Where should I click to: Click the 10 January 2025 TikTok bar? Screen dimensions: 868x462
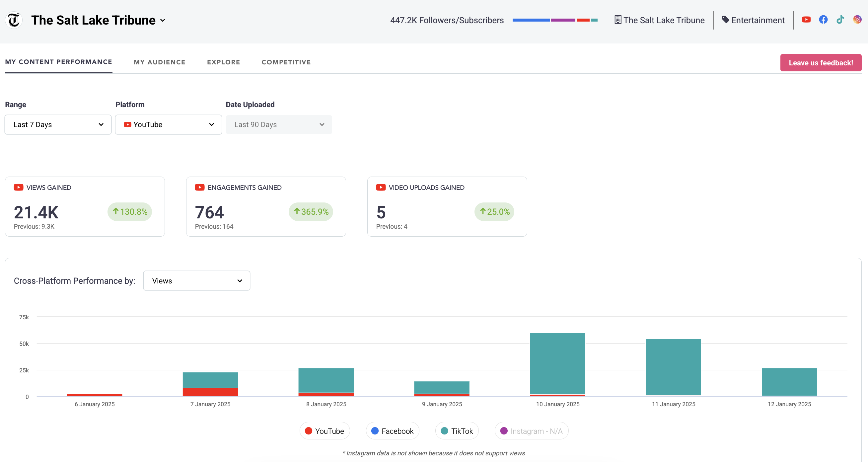(557, 363)
